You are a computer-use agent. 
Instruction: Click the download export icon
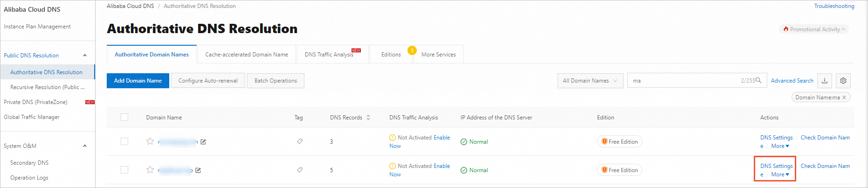click(824, 81)
